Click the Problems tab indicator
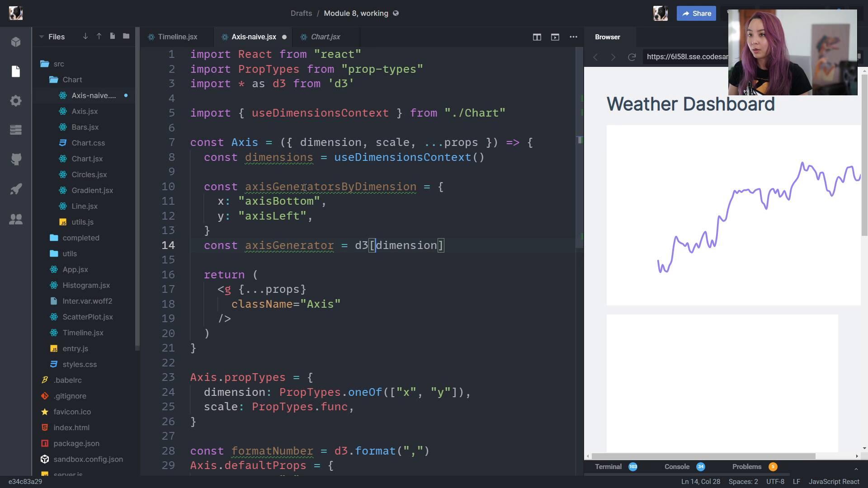Screen dimensions: 868x488 click(774, 466)
